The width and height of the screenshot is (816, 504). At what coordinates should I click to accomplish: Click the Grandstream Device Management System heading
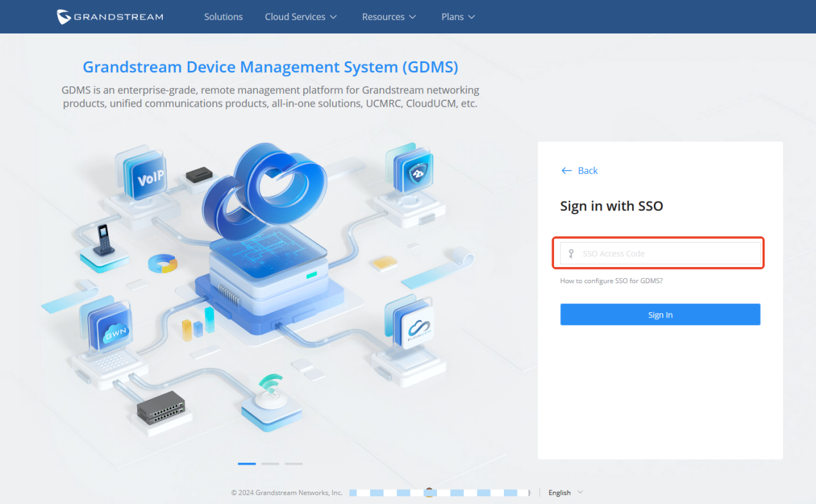[x=270, y=67]
